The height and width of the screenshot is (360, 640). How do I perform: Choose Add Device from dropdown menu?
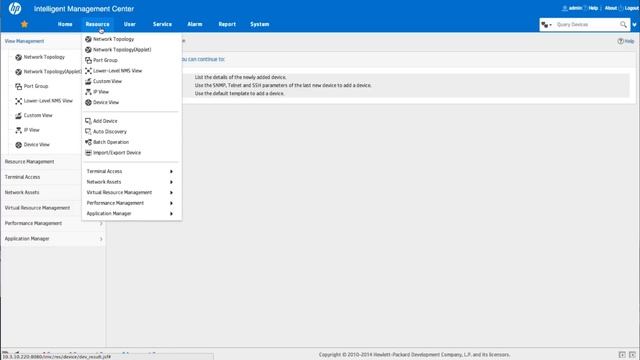pyautogui.click(x=105, y=121)
